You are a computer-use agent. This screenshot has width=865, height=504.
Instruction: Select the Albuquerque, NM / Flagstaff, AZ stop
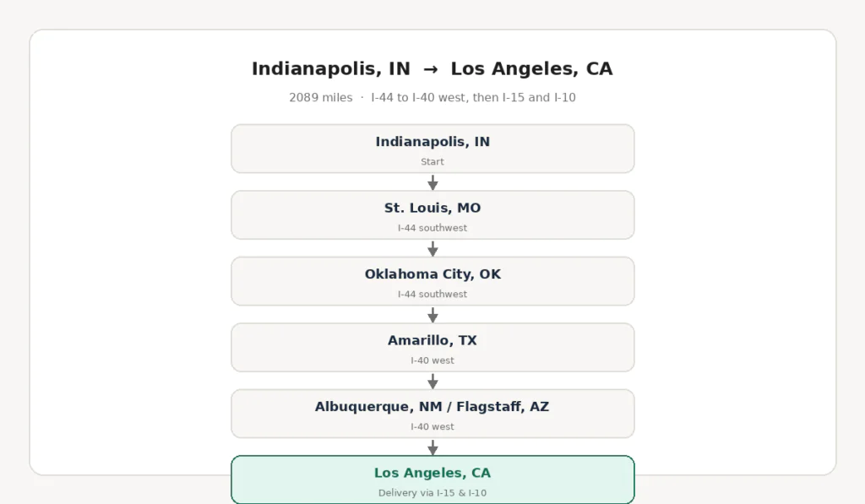432,414
